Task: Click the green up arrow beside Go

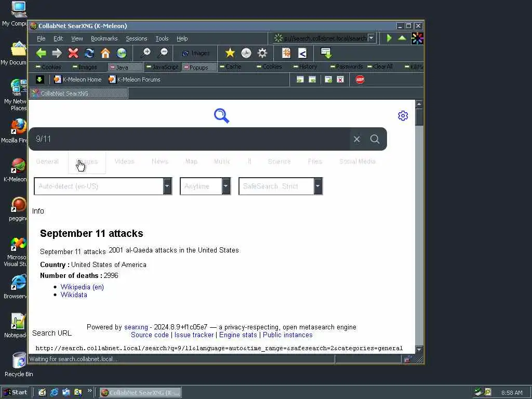Action: pos(402,38)
